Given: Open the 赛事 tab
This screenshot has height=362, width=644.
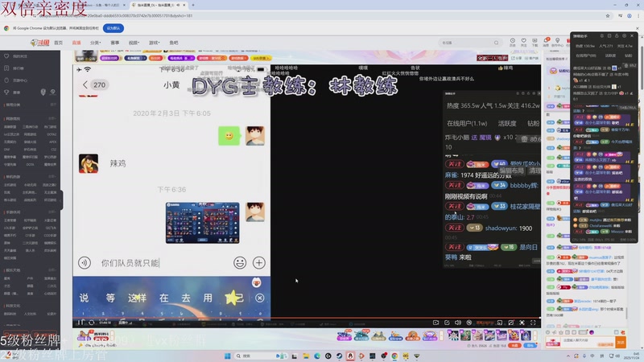Looking at the screenshot, I should tap(115, 43).
